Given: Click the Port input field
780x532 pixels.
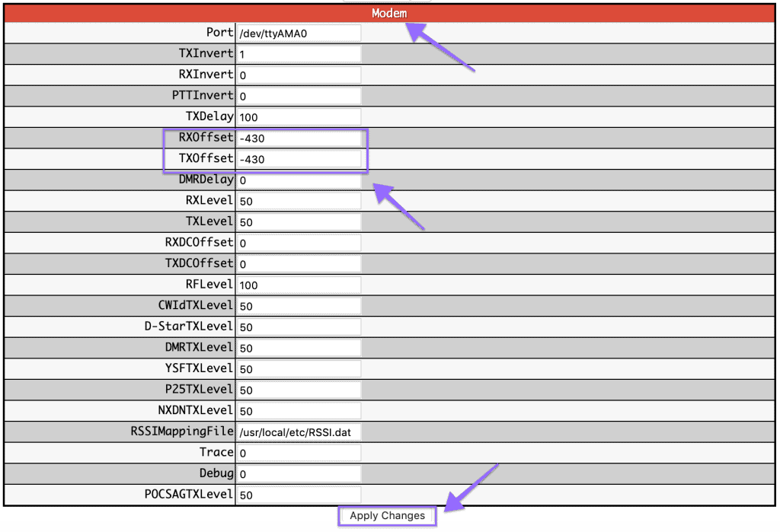Looking at the screenshot, I should click(x=299, y=33).
